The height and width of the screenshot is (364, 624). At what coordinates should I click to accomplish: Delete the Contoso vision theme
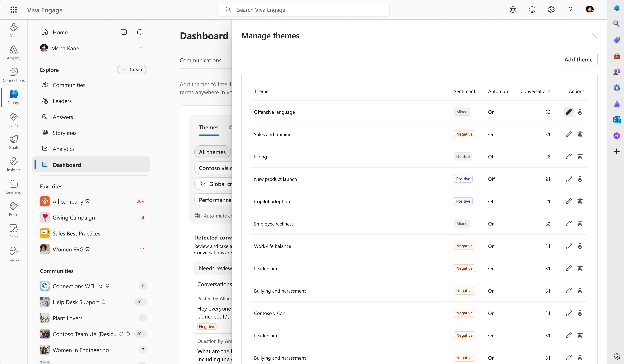tap(580, 313)
